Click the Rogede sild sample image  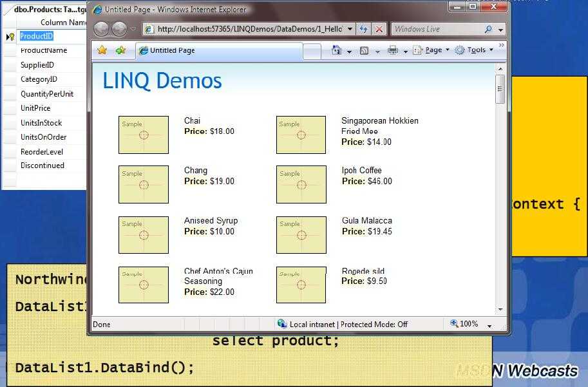(301, 285)
